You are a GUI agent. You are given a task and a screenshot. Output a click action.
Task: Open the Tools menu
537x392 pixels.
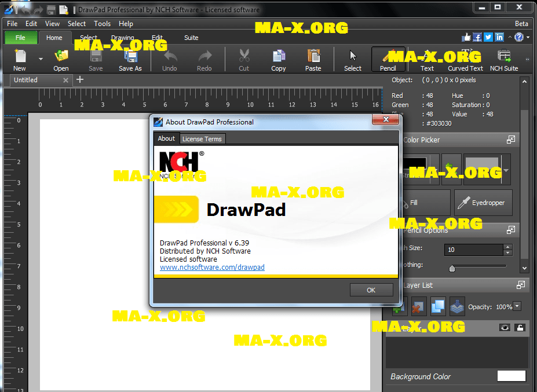click(x=103, y=24)
